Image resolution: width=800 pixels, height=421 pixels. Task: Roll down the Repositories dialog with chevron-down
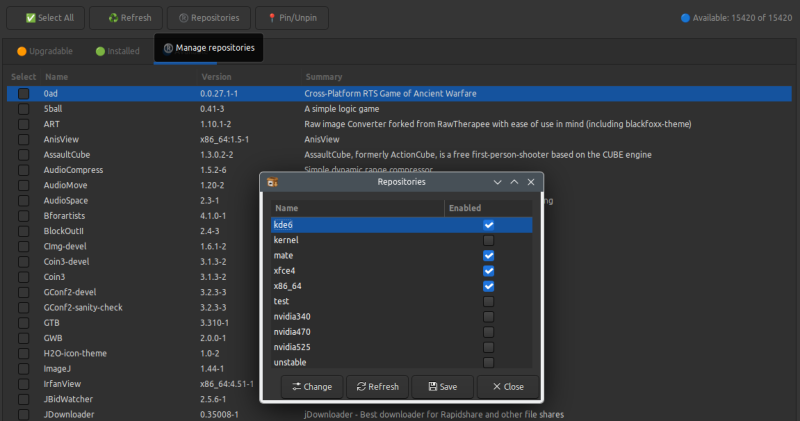pos(497,182)
